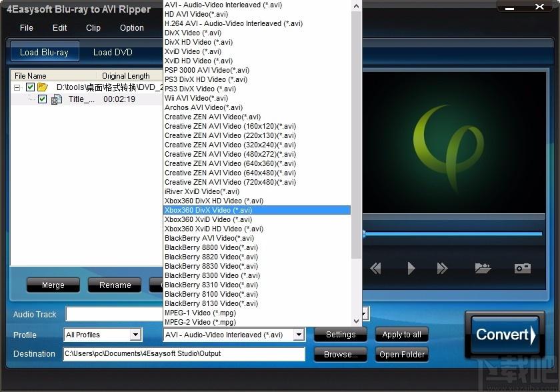Click the Rename button
This screenshot has height=392, width=560.
click(x=115, y=285)
